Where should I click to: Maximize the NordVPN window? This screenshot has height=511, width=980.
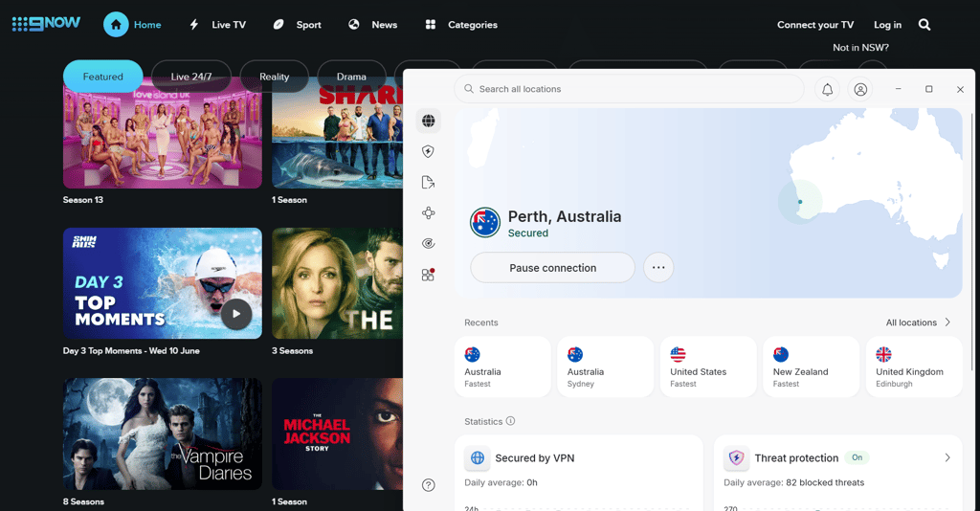tap(928, 89)
